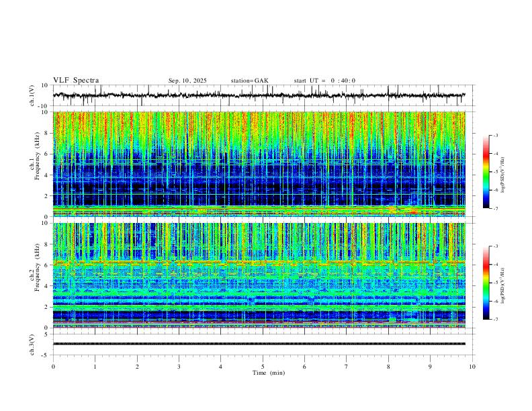
Task: Click the "-7" tick on ch.1 colorbar
Action: (495, 209)
